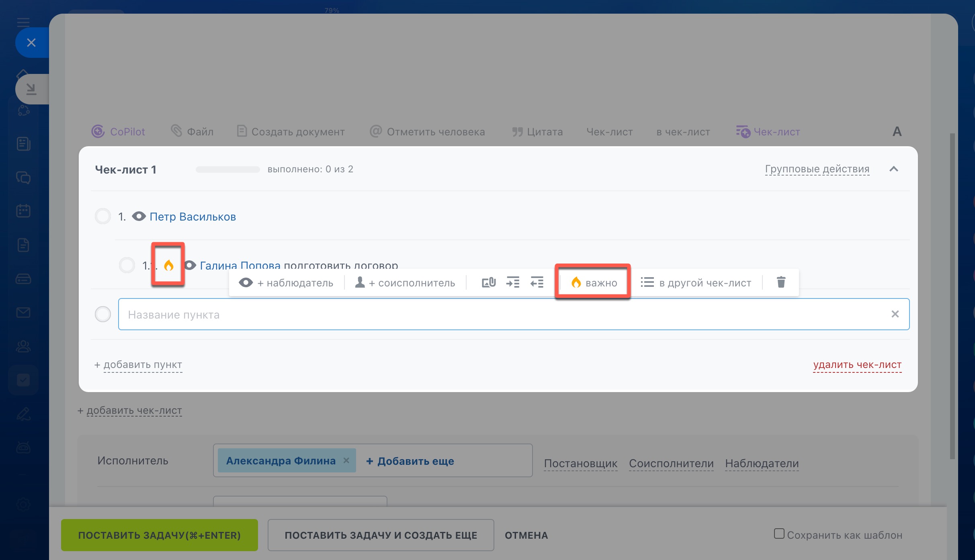Remove Александра Филина from Исполнитель
Viewport: 975px width, 560px height.
click(x=346, y=460)
